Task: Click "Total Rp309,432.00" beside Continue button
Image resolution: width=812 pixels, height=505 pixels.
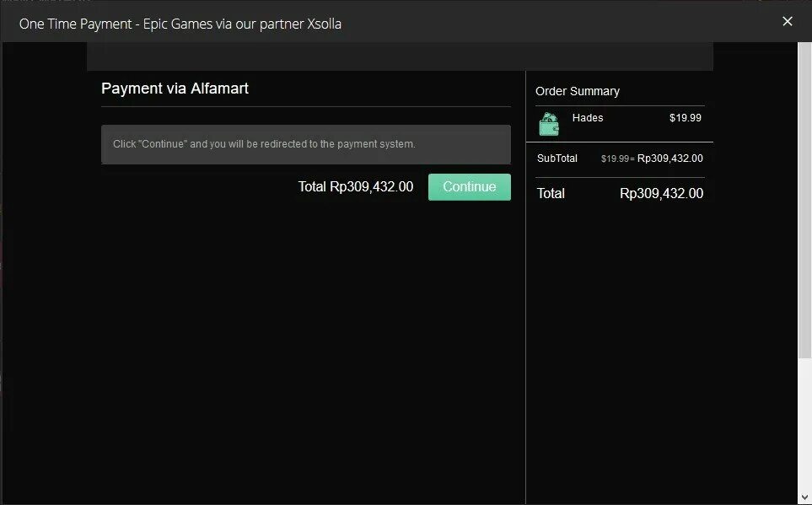Action: point(356,186)
